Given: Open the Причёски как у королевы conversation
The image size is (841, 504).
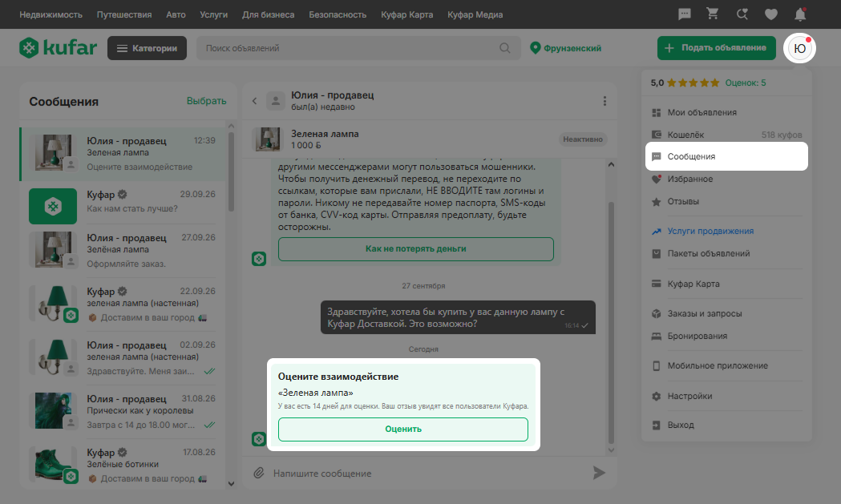Looking at the screenshot, I should tap(123, 412).
